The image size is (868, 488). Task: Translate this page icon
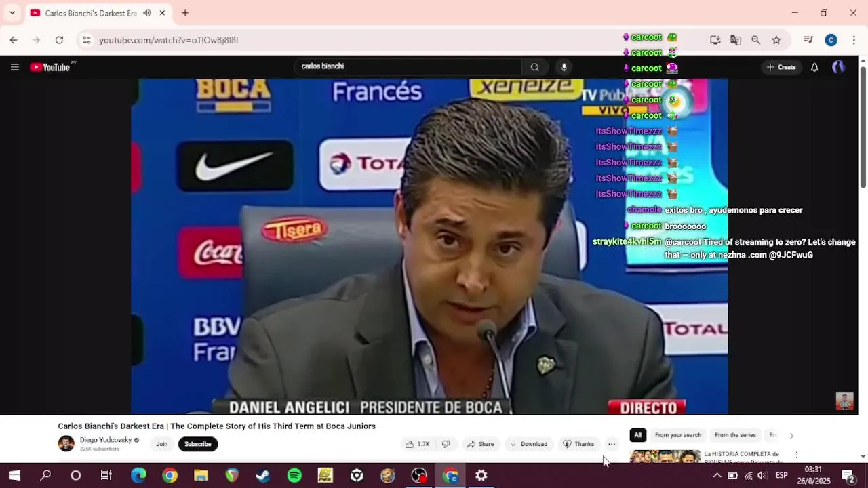tap(735, 40)
